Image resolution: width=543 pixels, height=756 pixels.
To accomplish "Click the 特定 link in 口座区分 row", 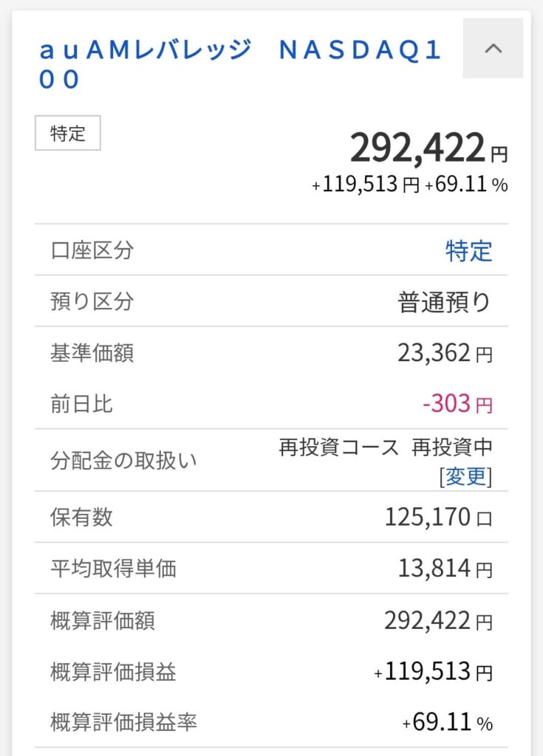I will (468, 250).
